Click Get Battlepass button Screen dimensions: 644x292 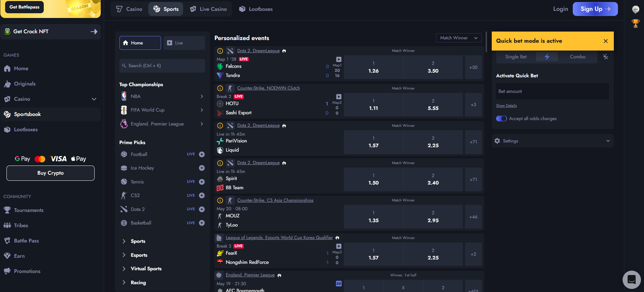24,7
